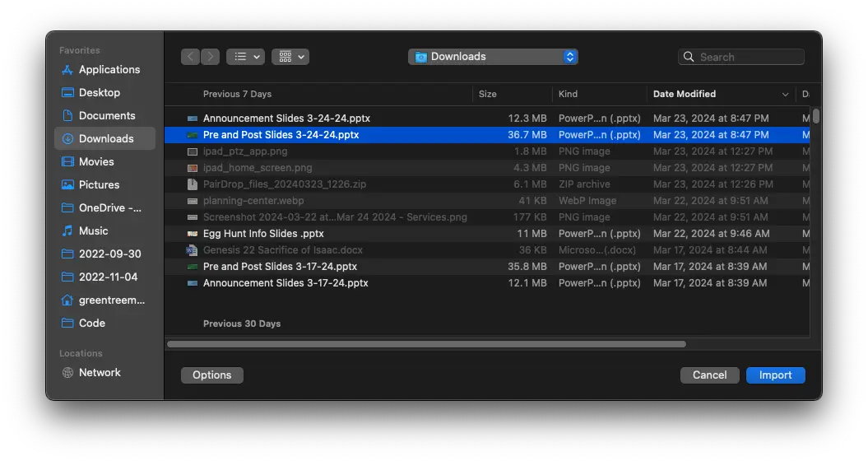Open the Music sidebar item

pyautogui.click(x=93, y=231)
